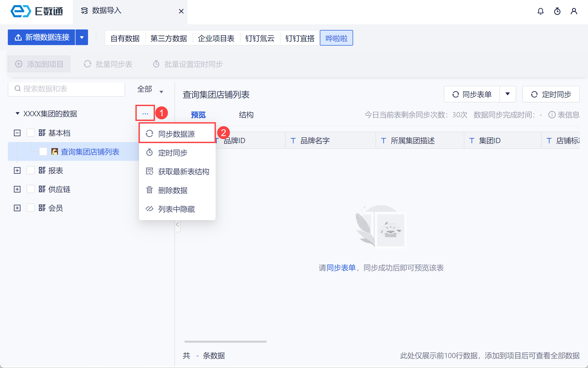The image size is (588, 368).
Task: Open dropdown arrow next to 同步表单
Action: point(508,94)
